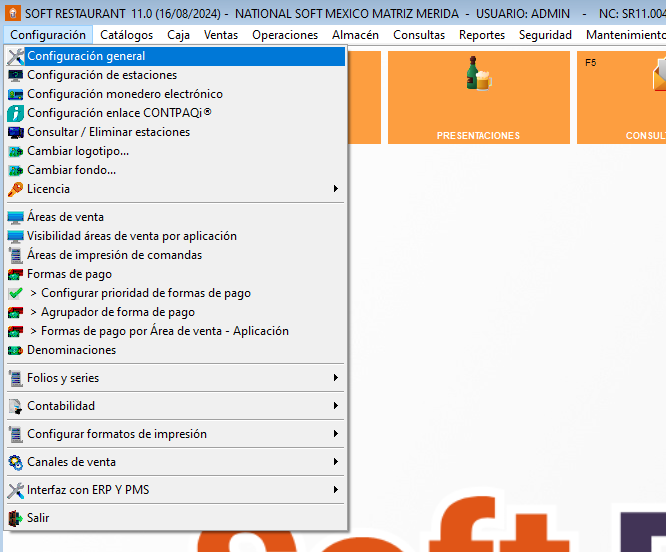Viewport: 666px width, 552px height.
Task: Click the card icon beside Configuración monedero electrónico
Action: point(16,94)
